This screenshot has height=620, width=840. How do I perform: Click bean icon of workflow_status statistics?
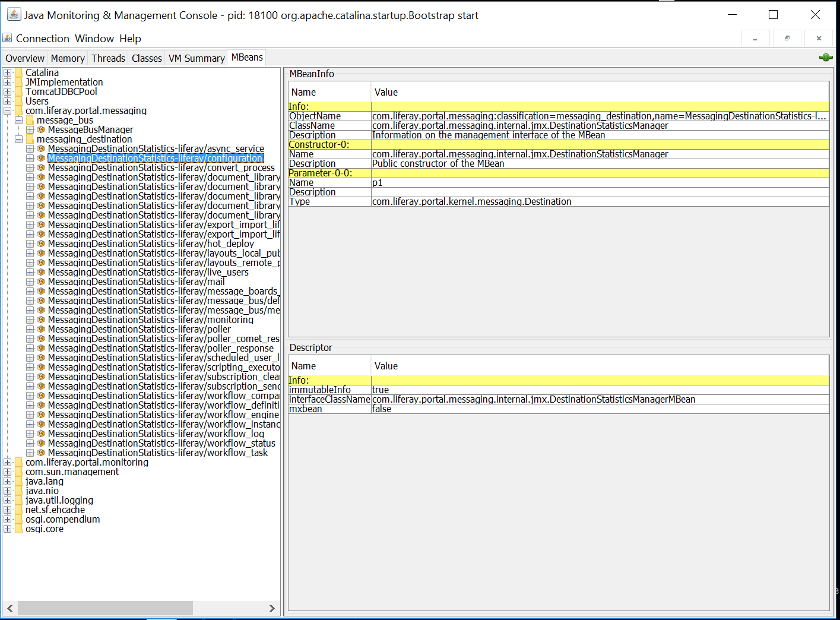click(41, 443)
